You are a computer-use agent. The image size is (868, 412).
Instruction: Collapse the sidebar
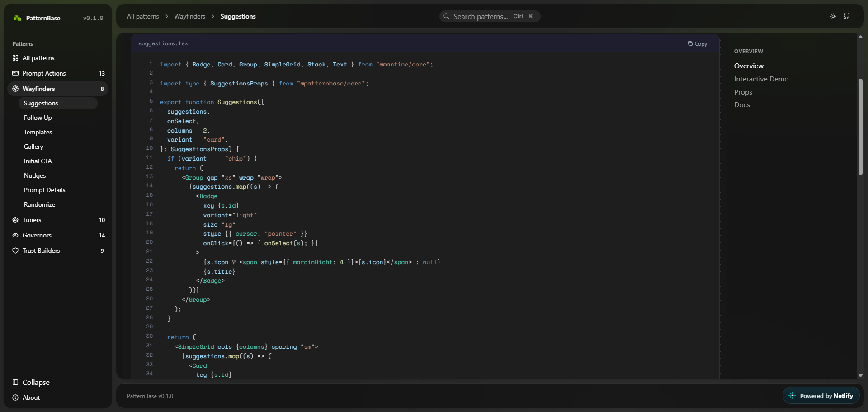tap(58, 382)
